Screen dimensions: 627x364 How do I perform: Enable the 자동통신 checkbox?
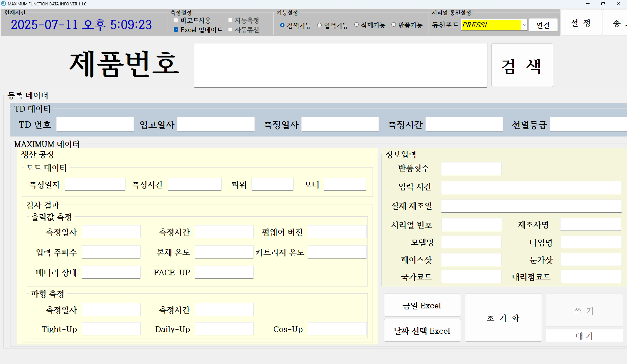tap(230, 30)
